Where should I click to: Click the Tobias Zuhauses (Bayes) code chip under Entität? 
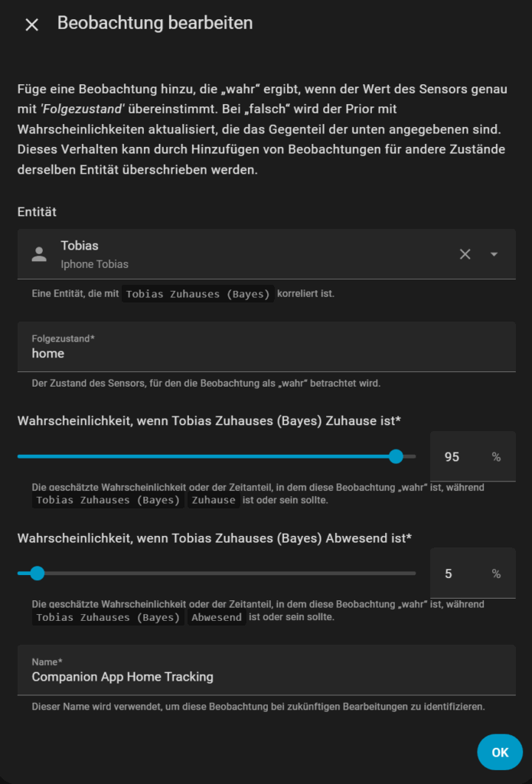198,294
